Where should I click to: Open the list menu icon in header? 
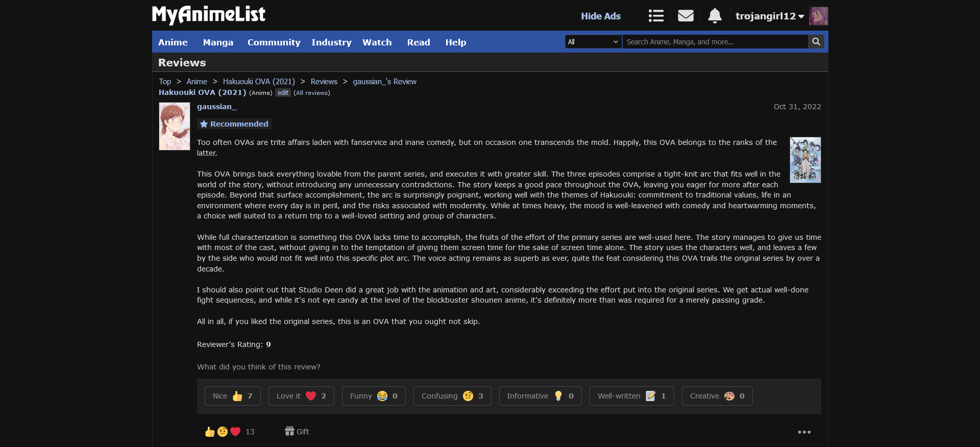pos(656,16)
